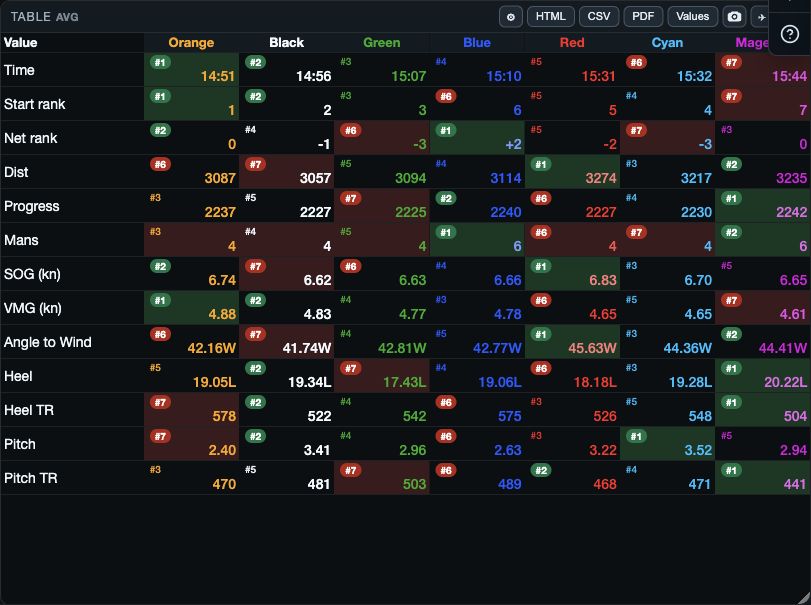Click the Values button

(692, 17)
